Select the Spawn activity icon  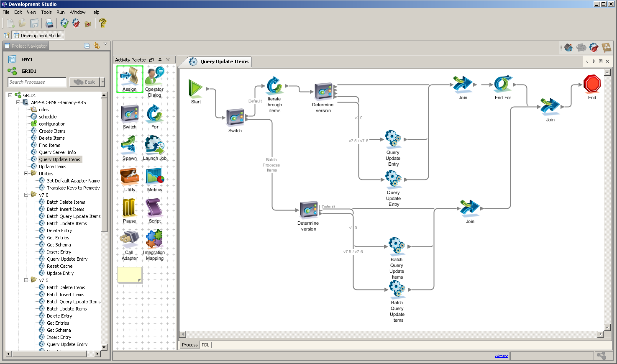coord(129,146)
